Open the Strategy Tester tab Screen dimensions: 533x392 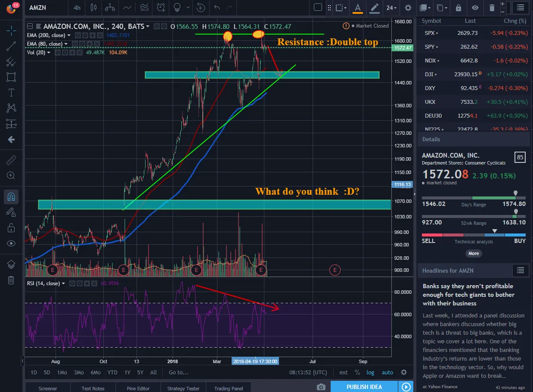183,388
